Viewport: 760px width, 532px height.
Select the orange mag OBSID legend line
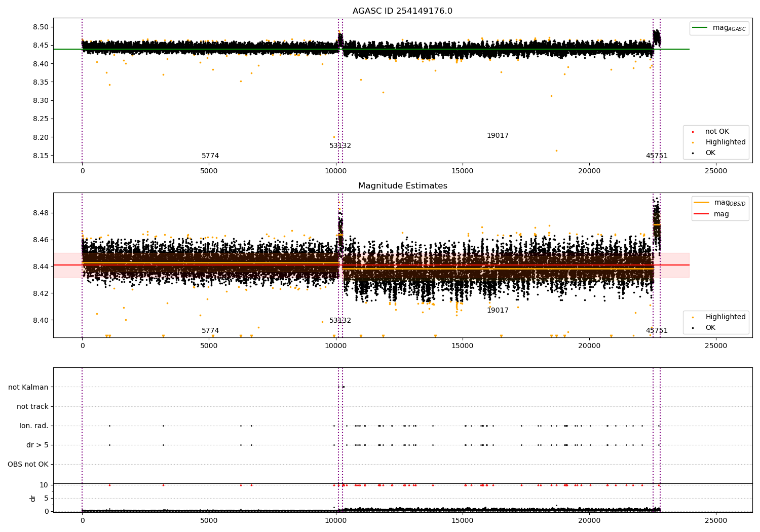[x=701, y=203]
